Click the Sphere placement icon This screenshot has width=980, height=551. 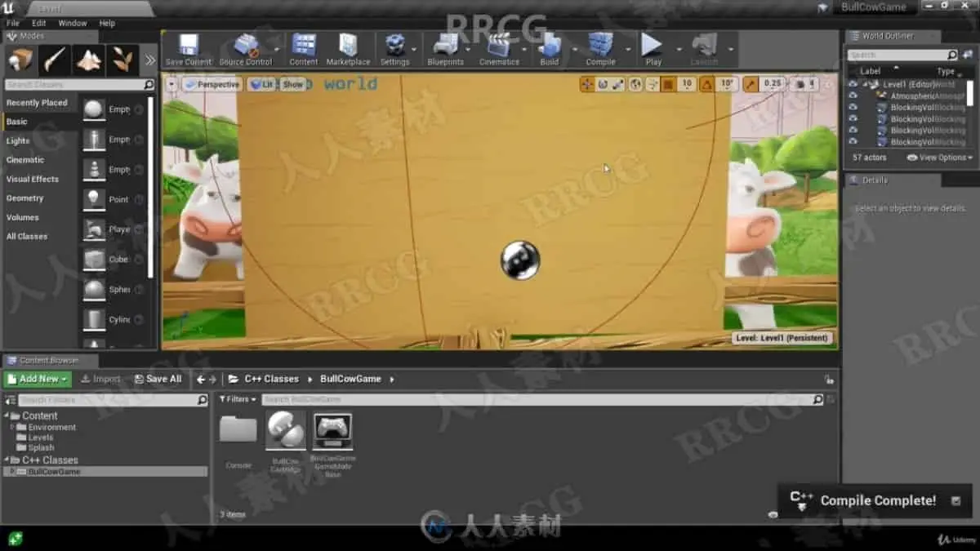point(95,289)
